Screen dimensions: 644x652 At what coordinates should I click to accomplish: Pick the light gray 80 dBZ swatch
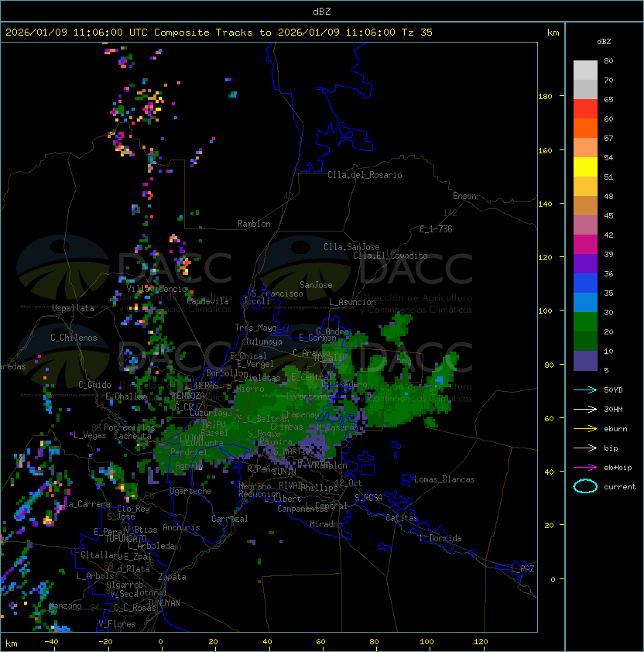pos(585,70)
